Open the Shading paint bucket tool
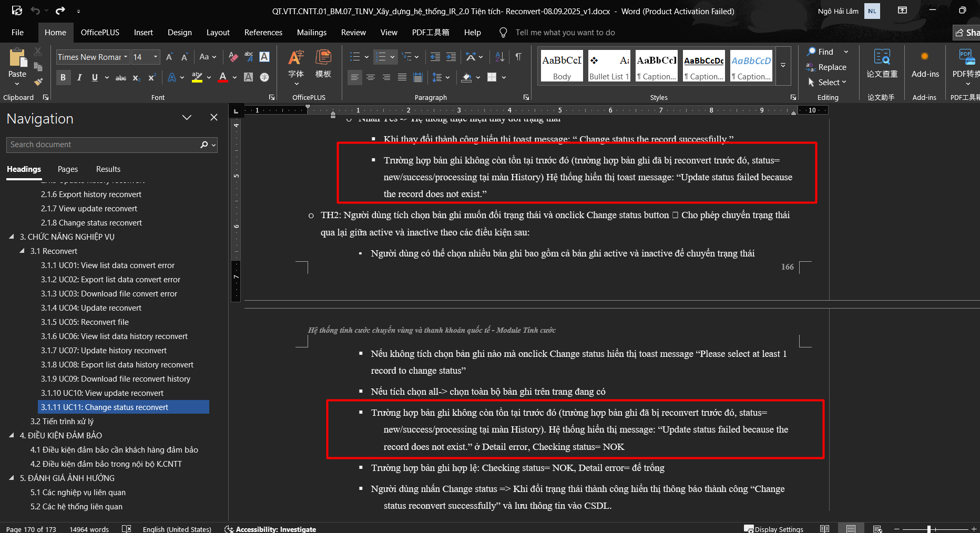This screenshot has width=980, height=533. pyautogui.click(x=466, y=77)
